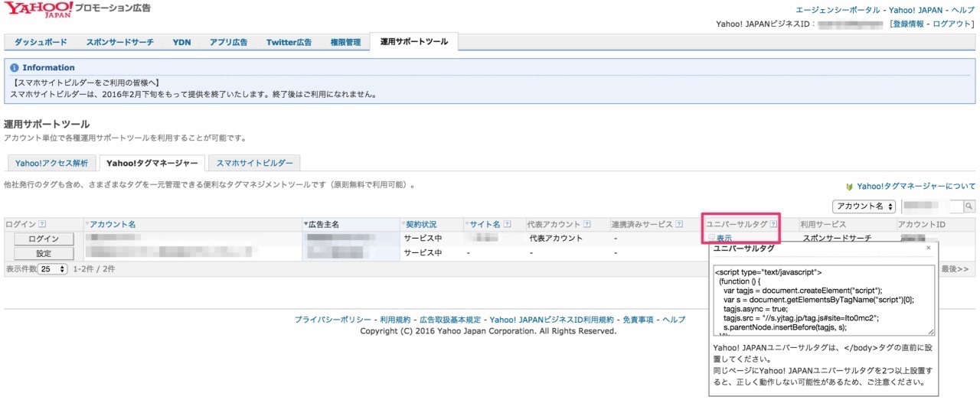The height and width of the screenshot is (403, 980).
Task: Click the help icon beside 代表アカウント header
Action: (587, 224)
